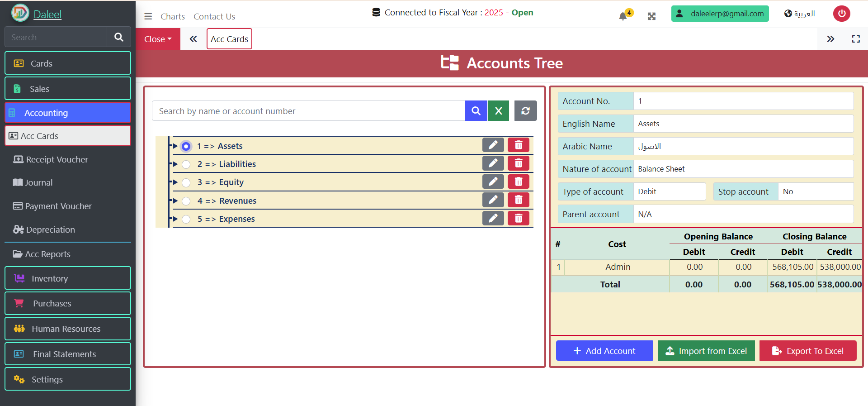Screen dimensions: 868x406
Task: Click the English Name field showing Assets
Action: click(x=743, y=124)
